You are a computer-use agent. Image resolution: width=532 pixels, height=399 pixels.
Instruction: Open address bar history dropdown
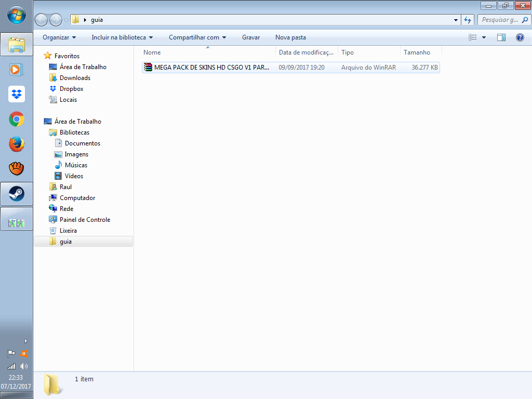[456, 20]
